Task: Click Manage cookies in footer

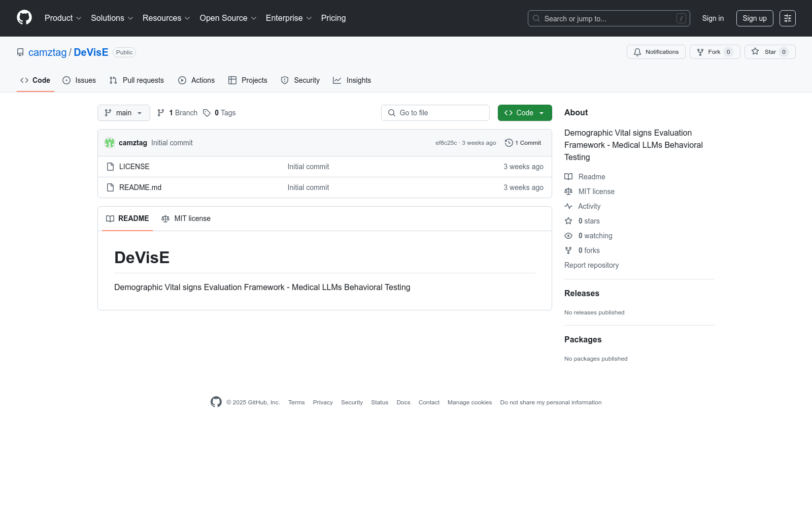Action: coord(470,402)
